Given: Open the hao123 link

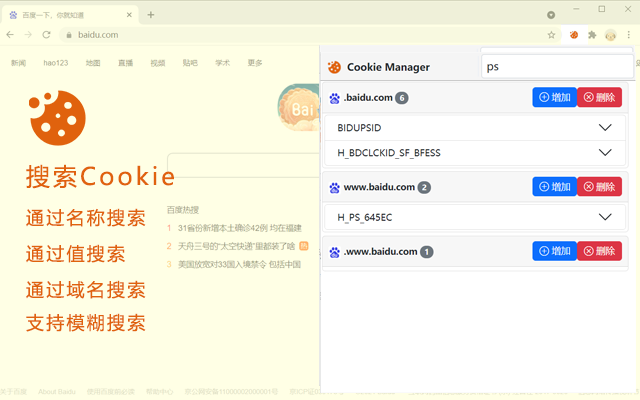Looking at the screenshot, I should (56, 63).
